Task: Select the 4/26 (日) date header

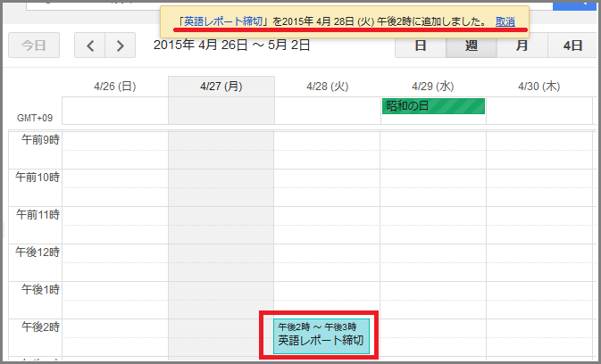Action: pyautogui.click(x=114, y=87)
